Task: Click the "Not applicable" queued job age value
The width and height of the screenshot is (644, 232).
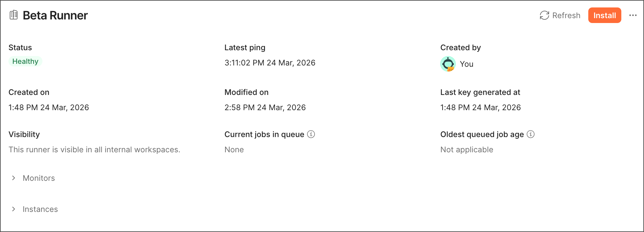Action: click(x=466, y=149)
